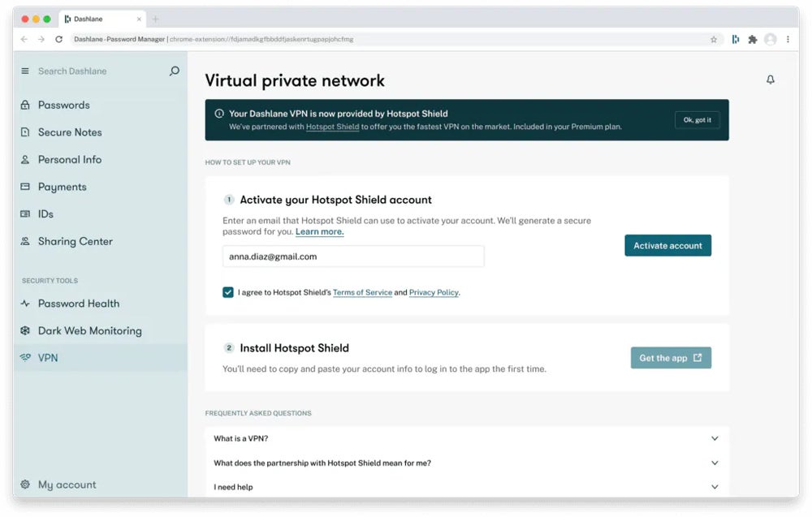The image size is (812, 517).
Task: Click the email address input field
Action: point(353,256)
